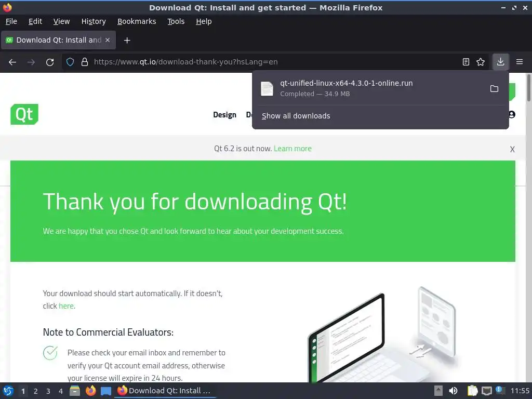Open the Qt account user profile icon
This screenshot has width=532, height=399.
click(x=512, y=115)
